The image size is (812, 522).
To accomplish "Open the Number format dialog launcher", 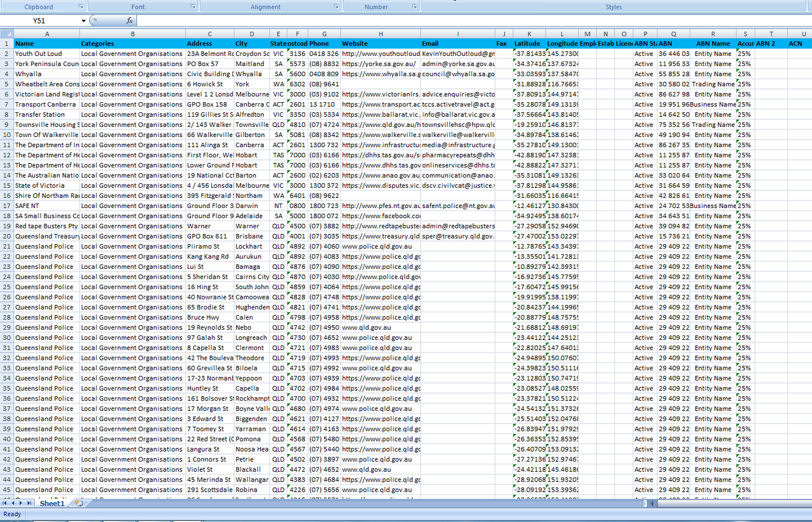I will [x=415, y=6].
